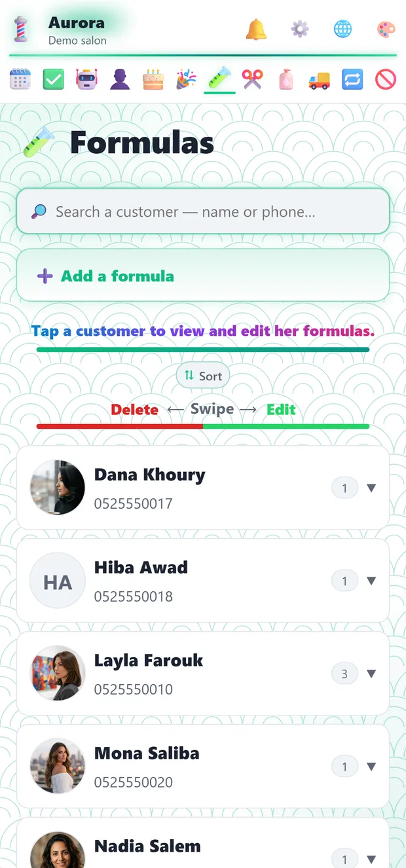Open the birthday cake icon
Viewport: 406px width, 868px height.
pyautogui.click(x=153, y=79)
